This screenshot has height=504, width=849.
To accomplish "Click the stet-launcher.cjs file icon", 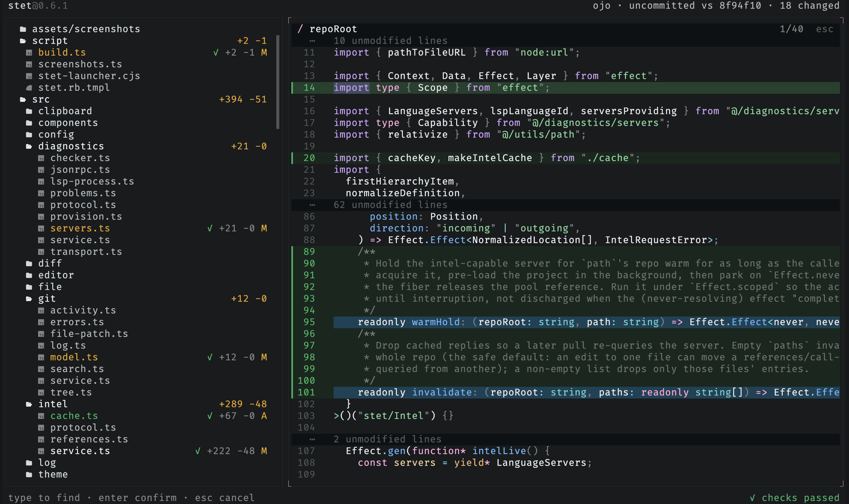I will click(x=29, y=76).
